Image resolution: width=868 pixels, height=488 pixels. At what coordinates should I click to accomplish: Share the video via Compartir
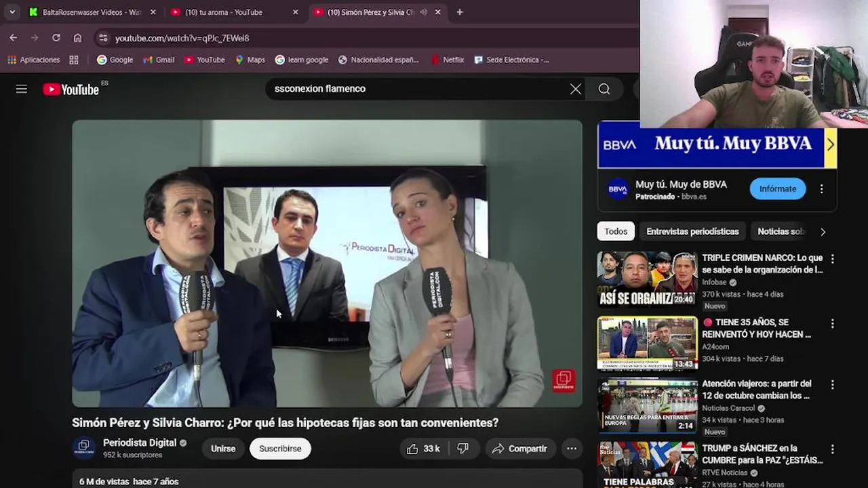pyautogui.click(x=519, y=449)
